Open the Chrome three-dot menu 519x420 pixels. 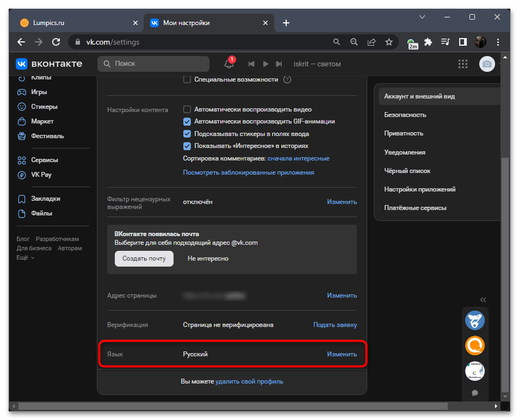pyautogui.click(x=498, y=42)
